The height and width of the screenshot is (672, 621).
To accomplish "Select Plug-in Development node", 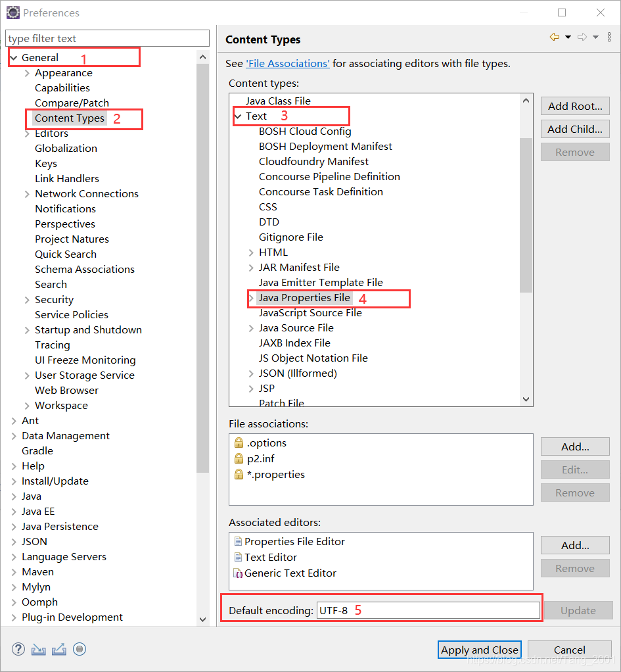I will click(x=72, y=617).
